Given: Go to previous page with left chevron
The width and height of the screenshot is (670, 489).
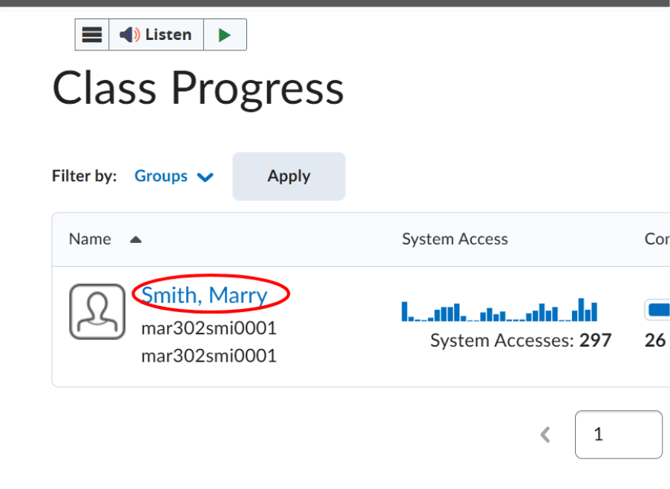Looking at the screenshot, I should point(545,435).
